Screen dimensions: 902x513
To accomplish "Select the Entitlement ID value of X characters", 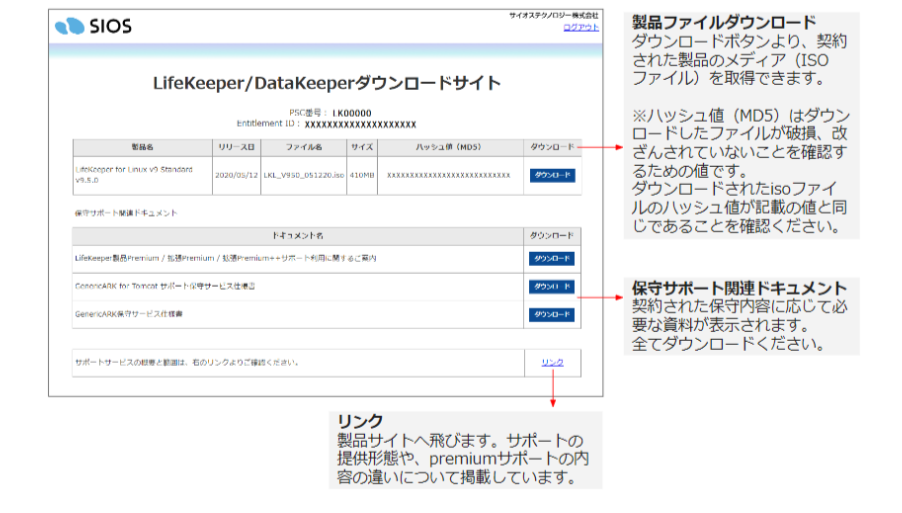I will 360,124.
